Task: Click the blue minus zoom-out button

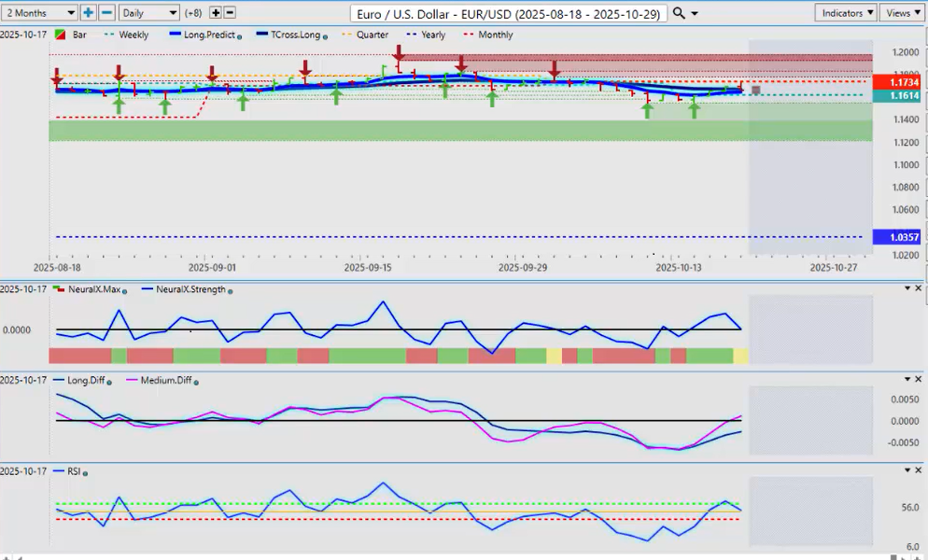Action: tap(106, 13)
